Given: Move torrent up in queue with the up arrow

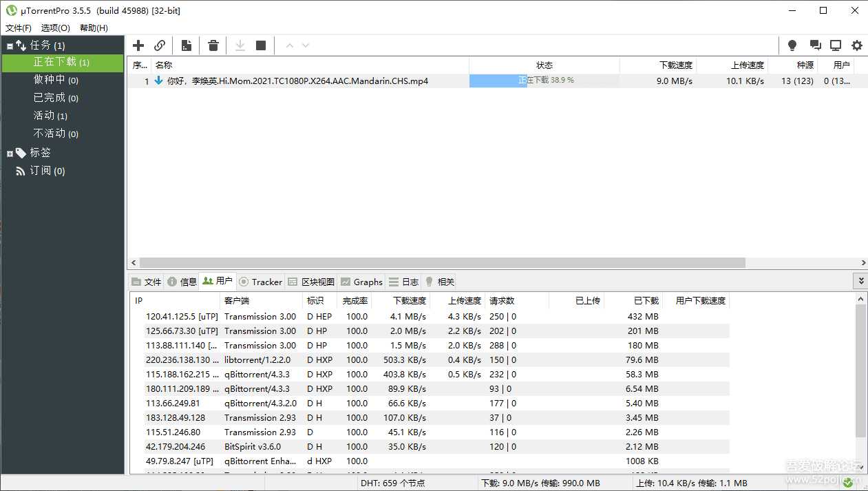Looking at the screenshot, I should (290, 45).
